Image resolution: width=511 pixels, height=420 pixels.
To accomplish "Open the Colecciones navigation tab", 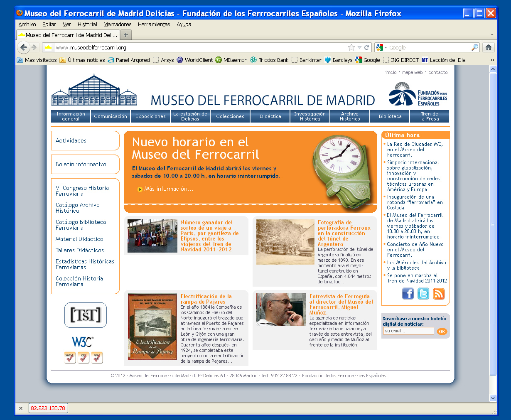I will pyautogui.click(x=230, y=116).
